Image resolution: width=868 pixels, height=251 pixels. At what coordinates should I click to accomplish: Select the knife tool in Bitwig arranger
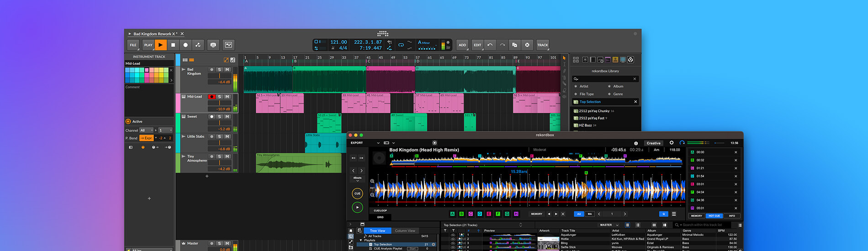click(x=564, y=84)
